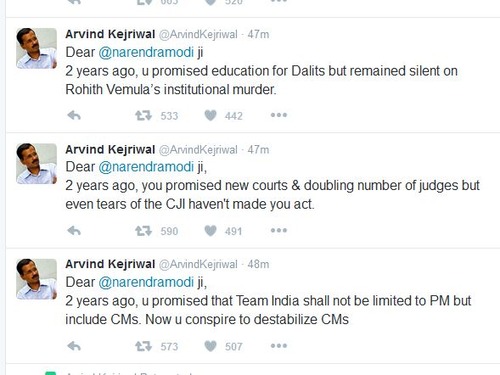Viewport: 500px width, 375px height.
Task: Retweet the tweet with 590 retweets
Action: coord(143,231)
